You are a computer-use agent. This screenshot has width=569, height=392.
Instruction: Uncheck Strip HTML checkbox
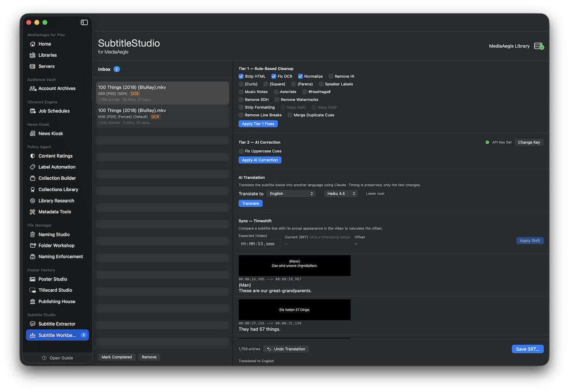(x=241, y=76)
